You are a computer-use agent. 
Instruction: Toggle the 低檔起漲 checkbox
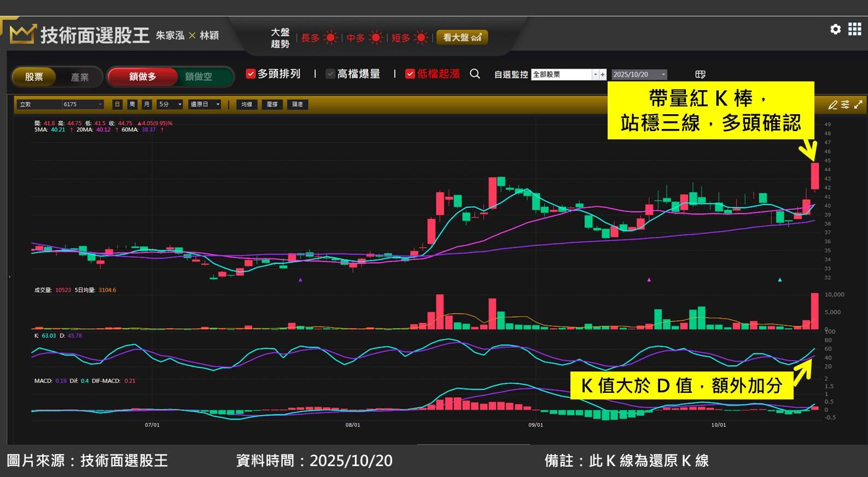[x=410, y=74]
